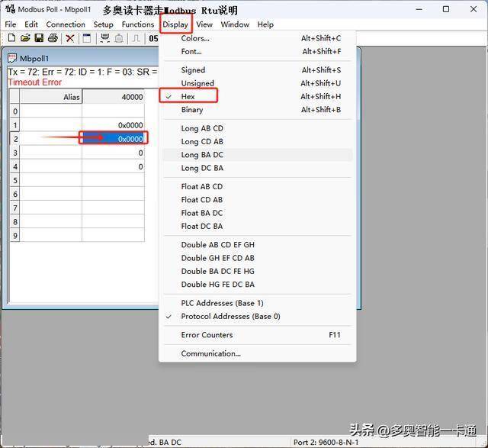Image resolution: width=488 pixels, height=448 pixels.
Task: Click highlighted 0x0000 cell in row 2
Action: [x=114, y=139]
